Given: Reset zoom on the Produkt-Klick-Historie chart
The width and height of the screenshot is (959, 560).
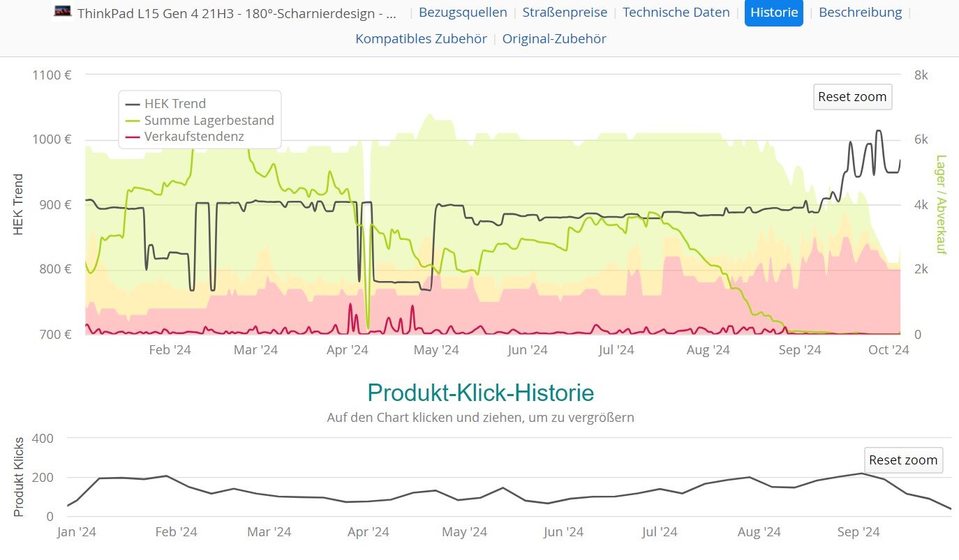Looking at the screenshot, I should coord(903,460).
